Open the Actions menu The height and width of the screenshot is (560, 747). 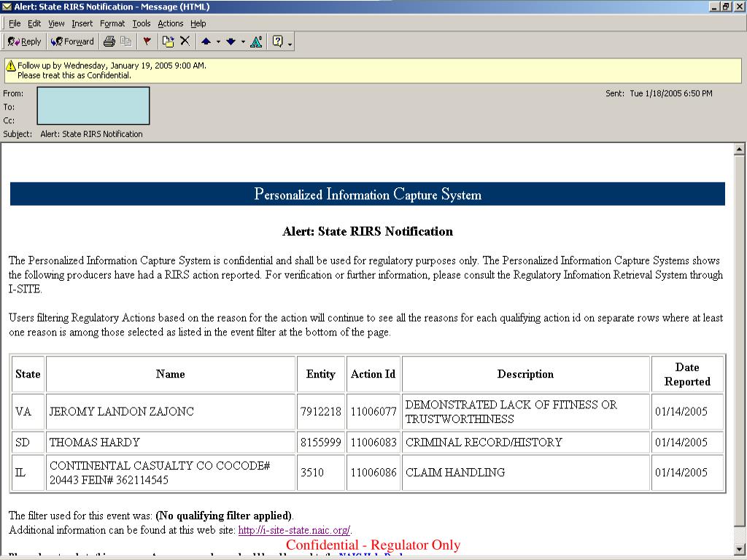170,23
